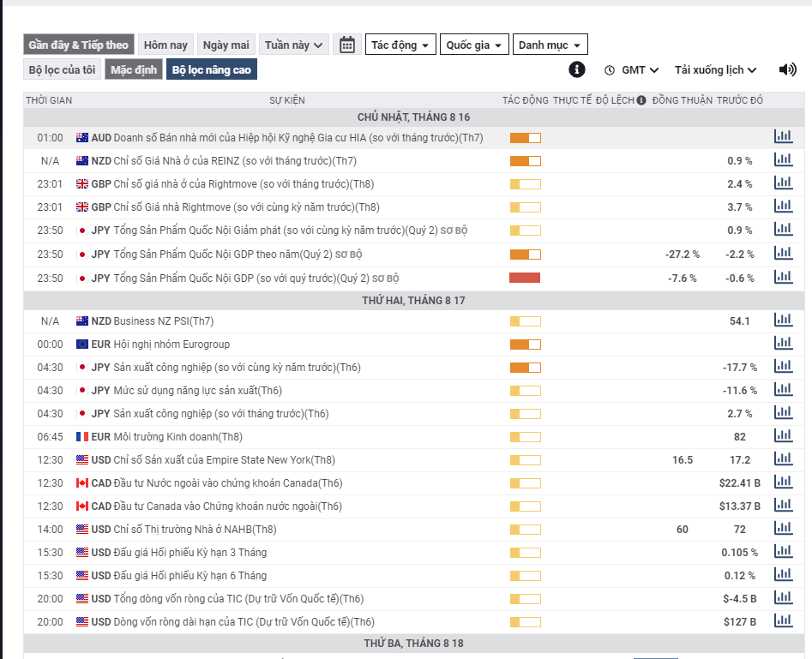
Task: Activate Bộ lọc nâng cao filter
Action: (x=211, y=69)
